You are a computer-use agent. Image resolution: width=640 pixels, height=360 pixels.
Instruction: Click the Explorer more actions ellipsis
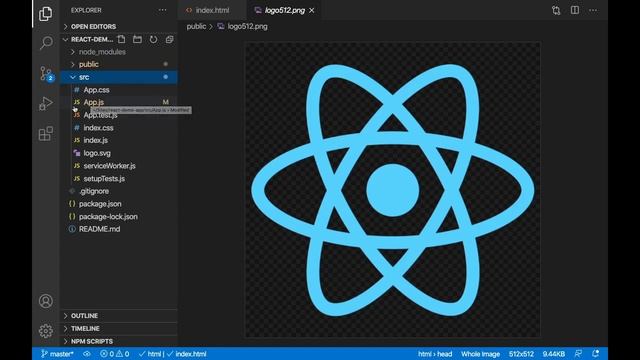pyautogui.click(x=162, y=10)
